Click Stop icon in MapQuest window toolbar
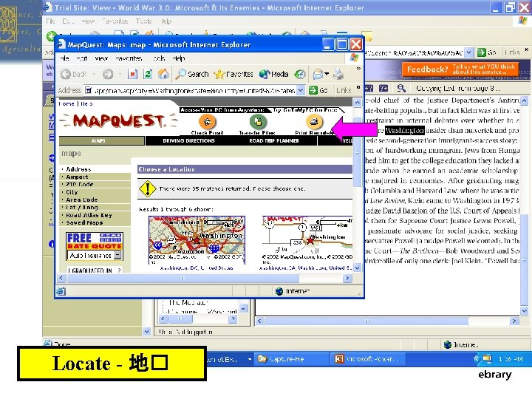Screen dimensions: 532x399 (x=132, y=74)
